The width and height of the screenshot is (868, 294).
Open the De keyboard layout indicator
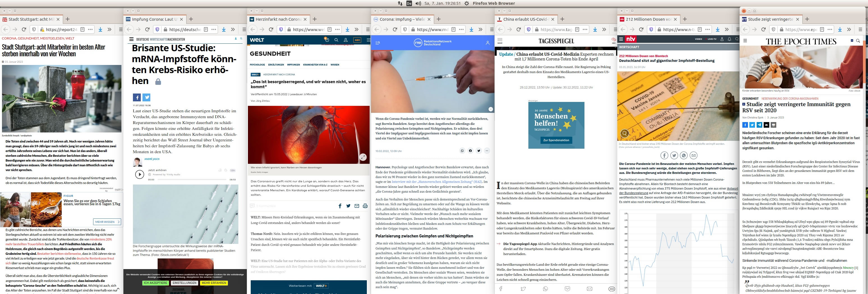coord(409,3)
